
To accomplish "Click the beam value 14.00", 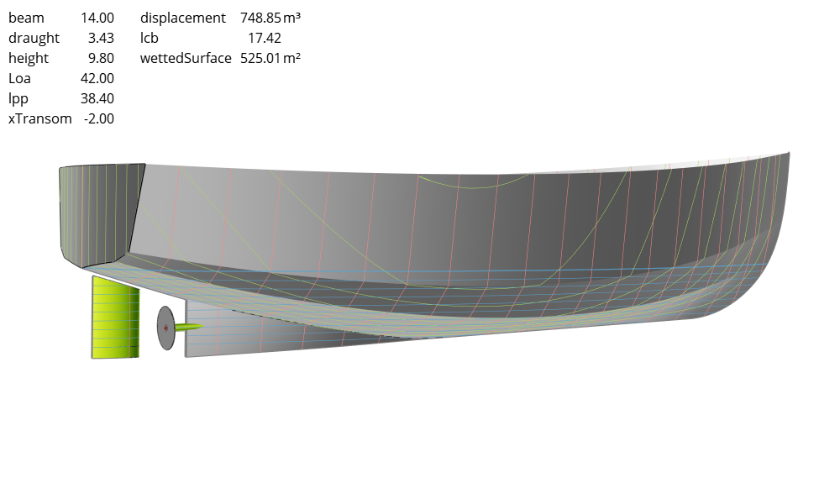I will pos(97,18).
